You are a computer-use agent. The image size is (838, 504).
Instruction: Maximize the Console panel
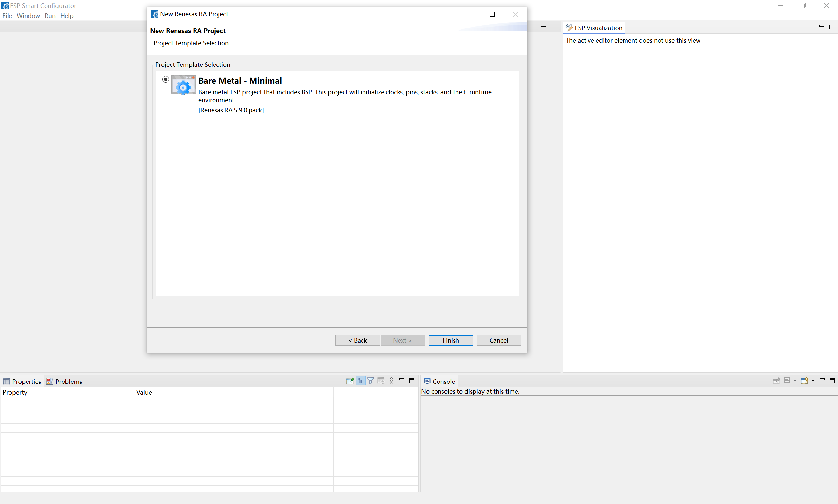[x=832, y=381]
